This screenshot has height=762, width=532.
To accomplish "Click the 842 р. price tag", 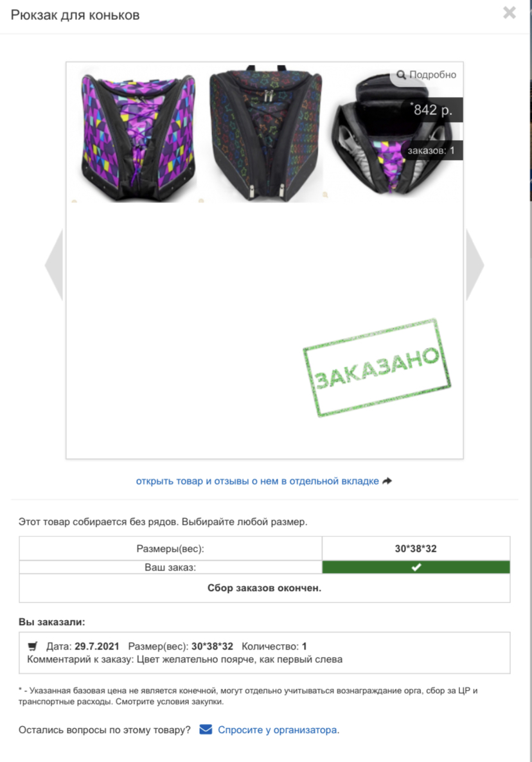I will pyautogui.click(x=432, y=110).
